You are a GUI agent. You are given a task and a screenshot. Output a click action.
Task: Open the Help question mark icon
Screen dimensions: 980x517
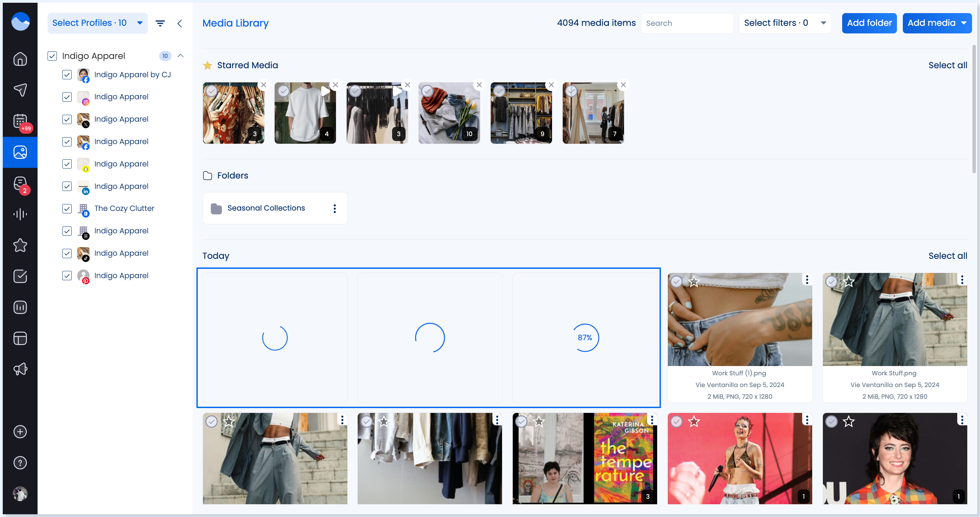[x=20, y=463]
